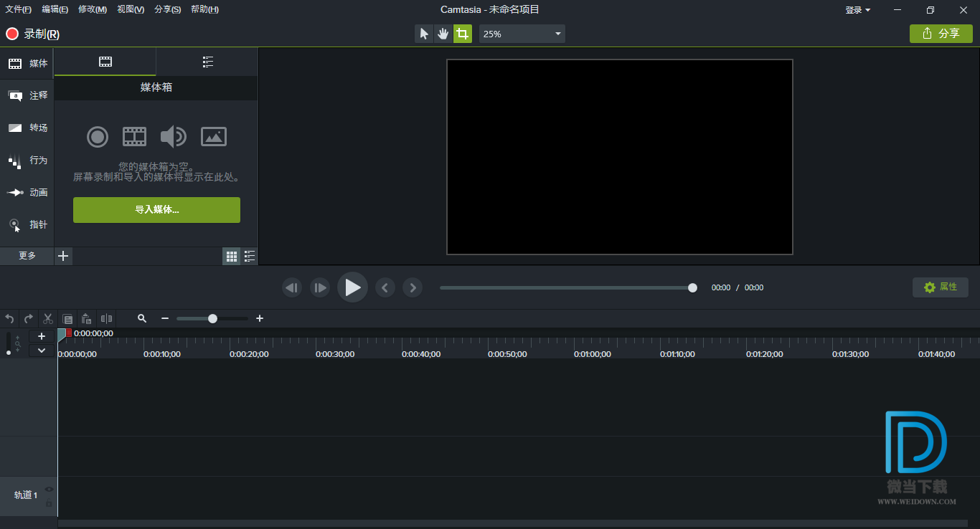The width and height of the screenshot is (980, 529).
Task: Zoom out the timeline with minus
Action: 165,318
